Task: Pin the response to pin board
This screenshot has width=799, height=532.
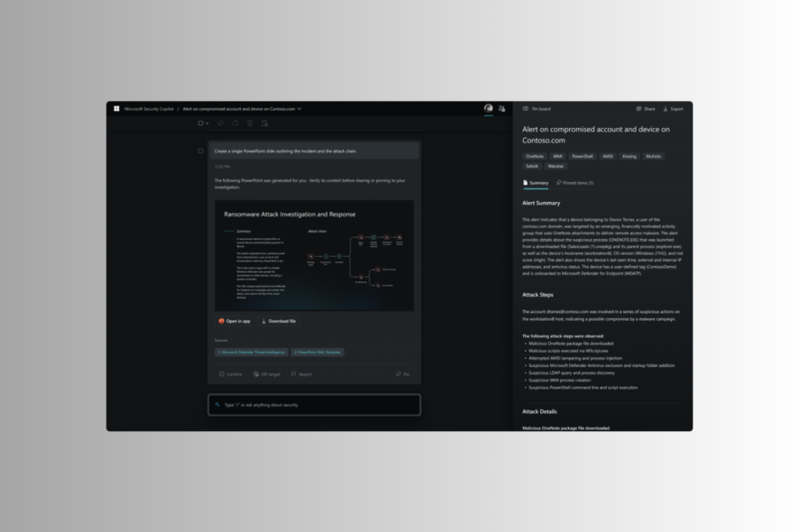Action: (402, 374)
